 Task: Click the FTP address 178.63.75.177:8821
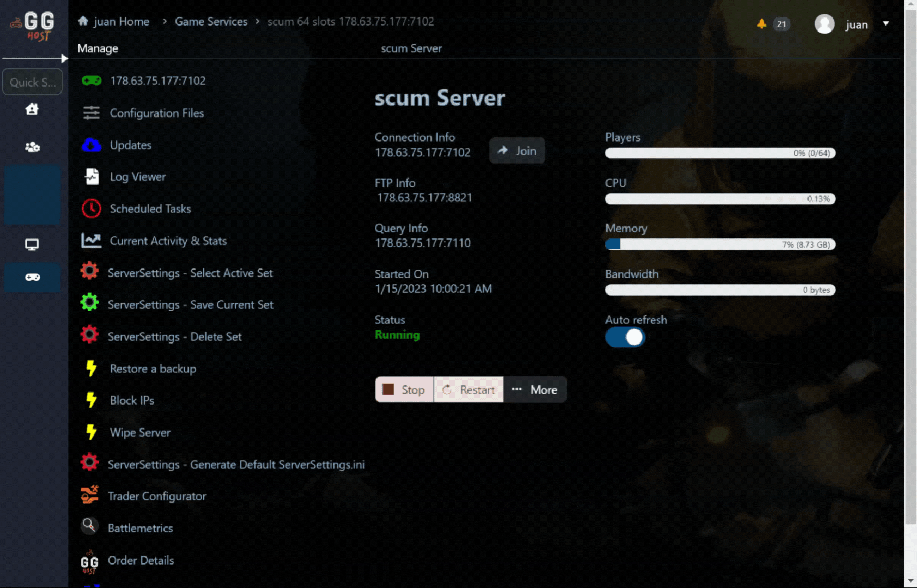tap(424, 198)
